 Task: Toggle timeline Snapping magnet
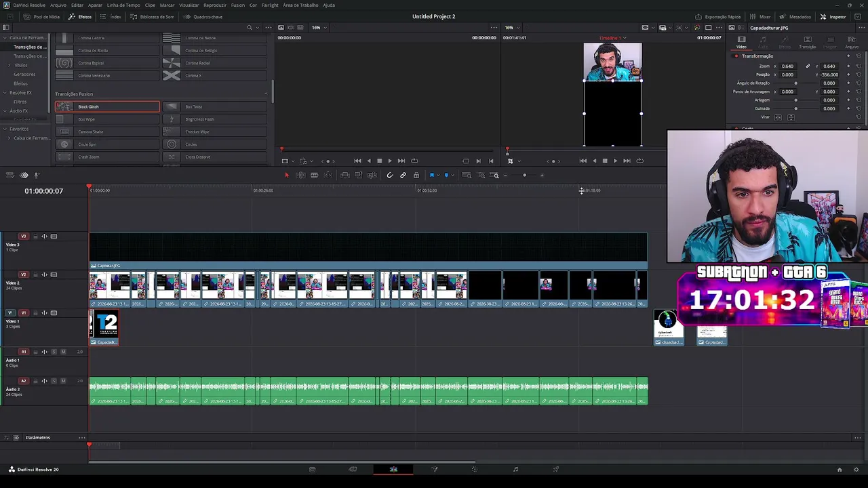(389, 176)
